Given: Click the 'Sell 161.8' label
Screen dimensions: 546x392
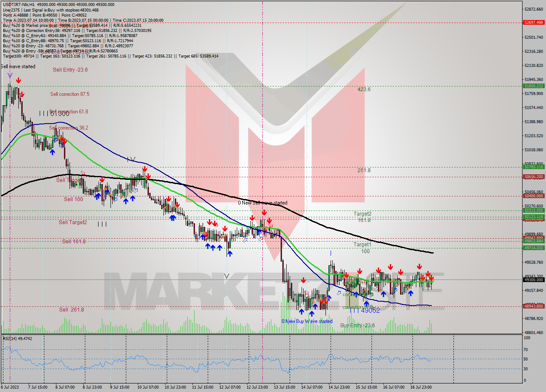Looking at the screenshot, I should click(74, 241).
